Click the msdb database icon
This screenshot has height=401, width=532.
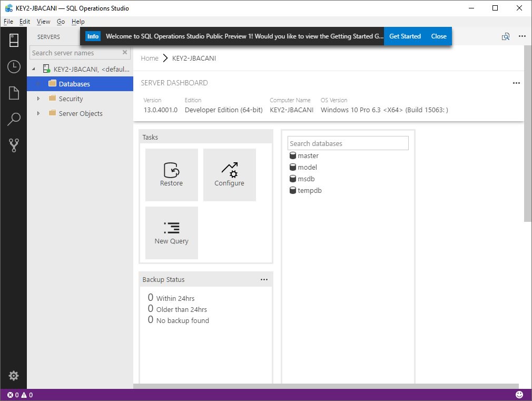click(293, 179)
